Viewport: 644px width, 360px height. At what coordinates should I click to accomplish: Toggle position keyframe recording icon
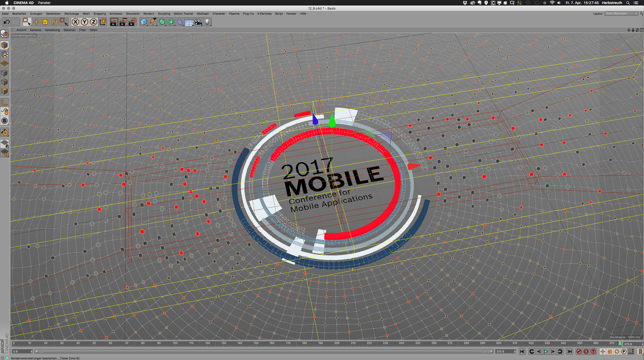pos(603,352)
